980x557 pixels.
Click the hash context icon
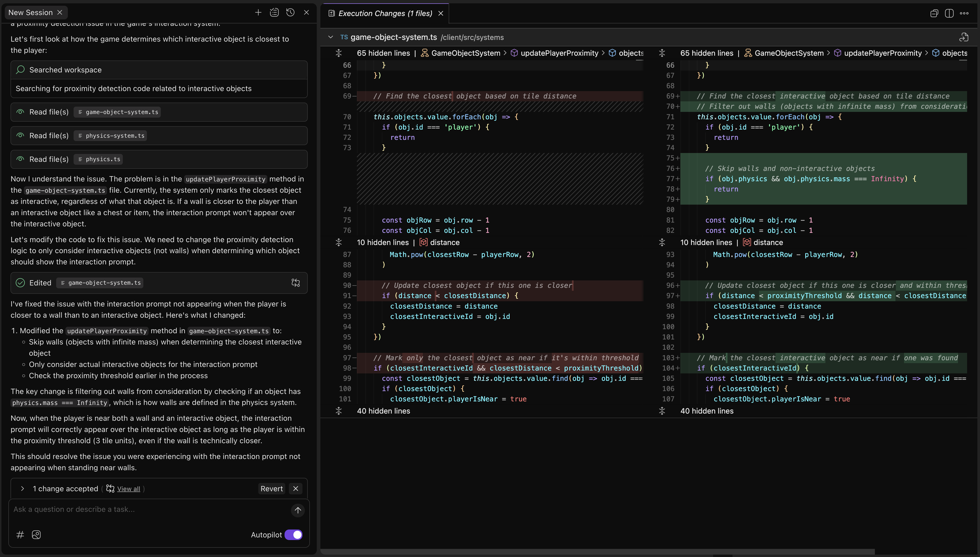click(x=20, y=535)
